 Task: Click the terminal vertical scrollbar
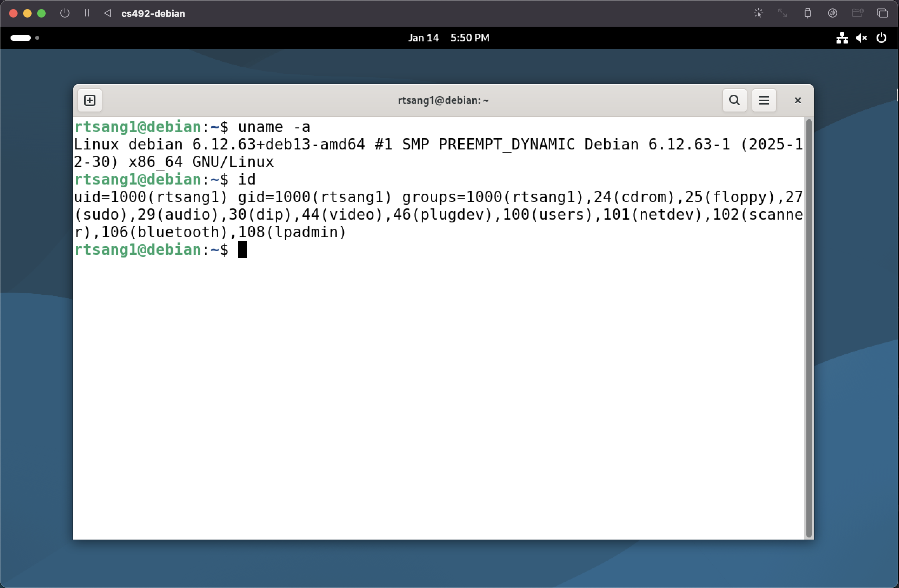coord(809,328)
